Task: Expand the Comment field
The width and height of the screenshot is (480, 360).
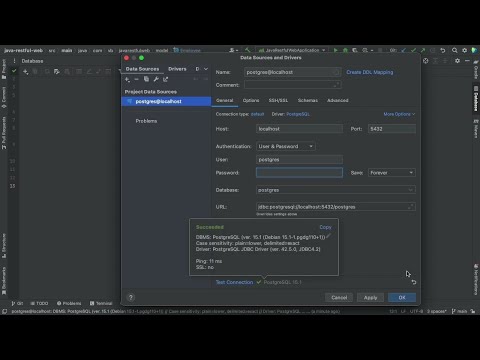Action: [336, 85]
